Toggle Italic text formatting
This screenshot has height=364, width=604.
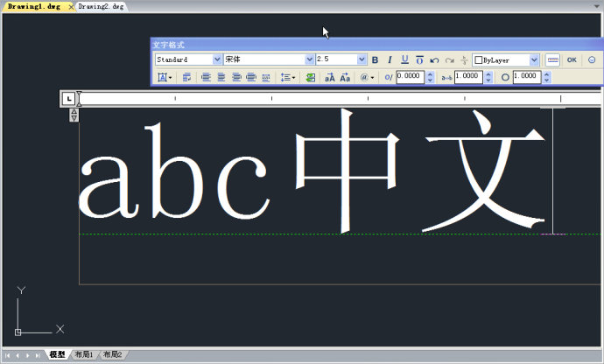pos(390,59)
